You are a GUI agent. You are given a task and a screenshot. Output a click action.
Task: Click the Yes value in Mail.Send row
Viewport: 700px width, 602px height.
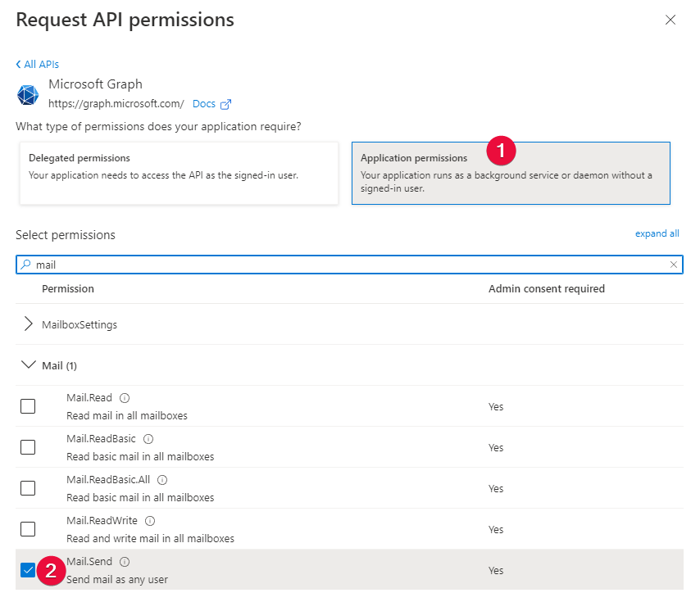point(496,570)
